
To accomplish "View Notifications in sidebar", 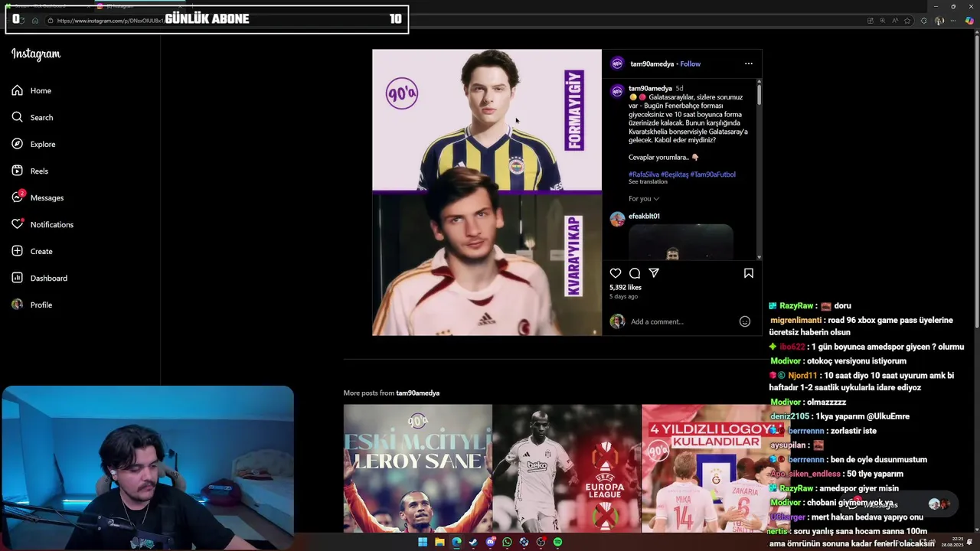I will click(x=42, y=224).
